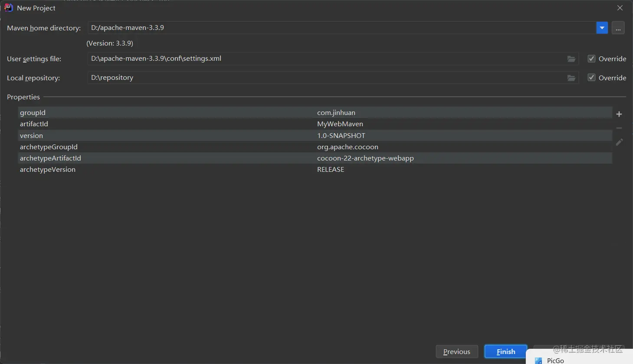Select the archetypeArtifactId property row

click(x=315, y=158)
